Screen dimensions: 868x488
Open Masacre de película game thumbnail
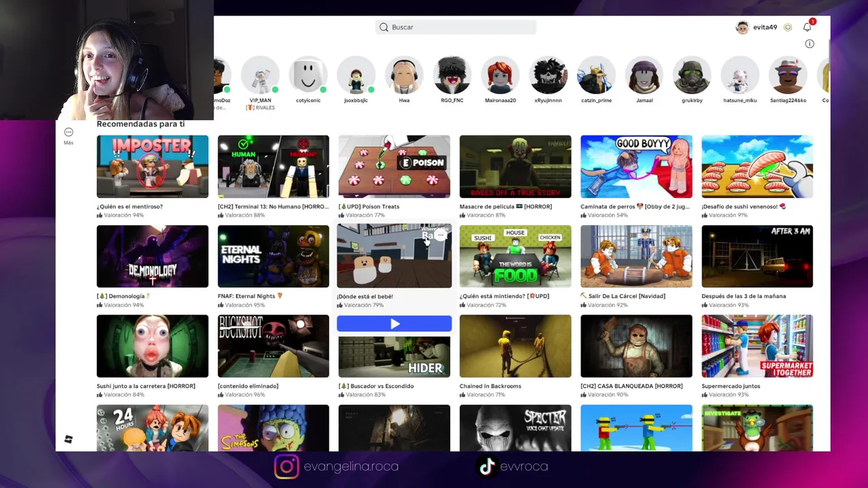(x=515, y=167)
